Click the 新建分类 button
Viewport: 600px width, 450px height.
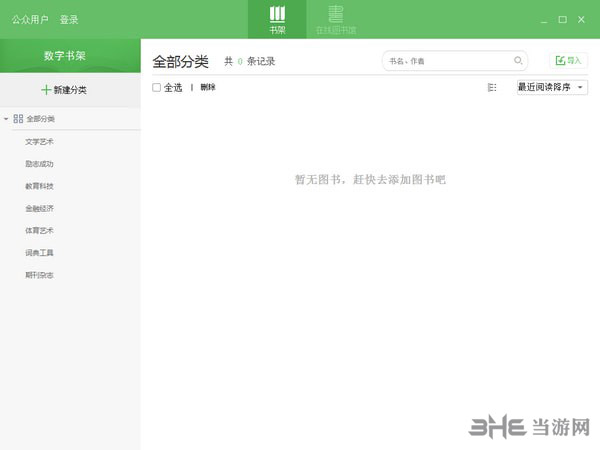[x=64, y=90]
